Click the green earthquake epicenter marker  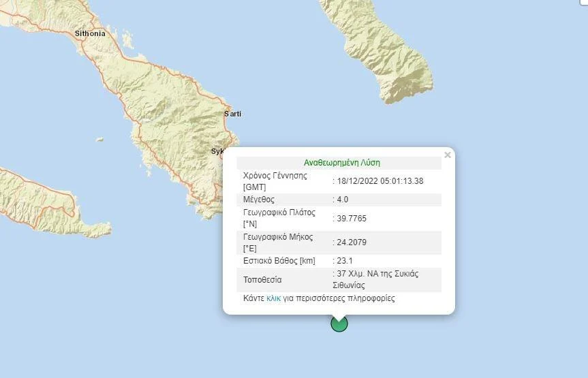[x=339, y=324]
